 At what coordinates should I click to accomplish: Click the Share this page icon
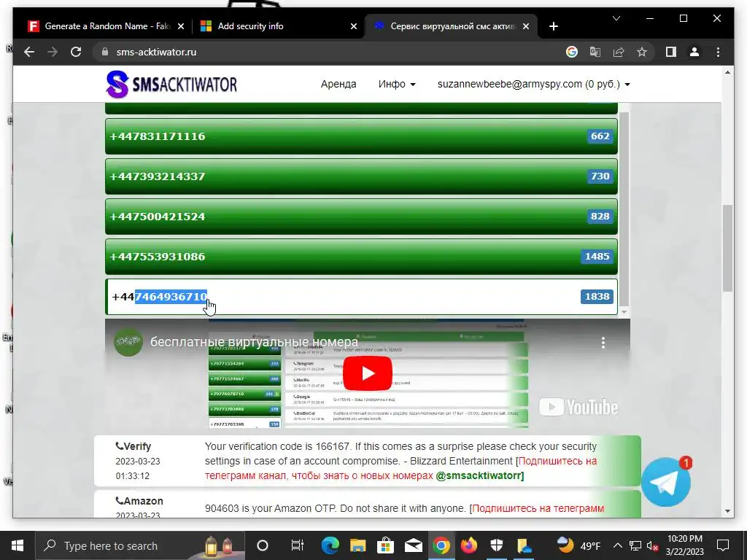point(619,52)
